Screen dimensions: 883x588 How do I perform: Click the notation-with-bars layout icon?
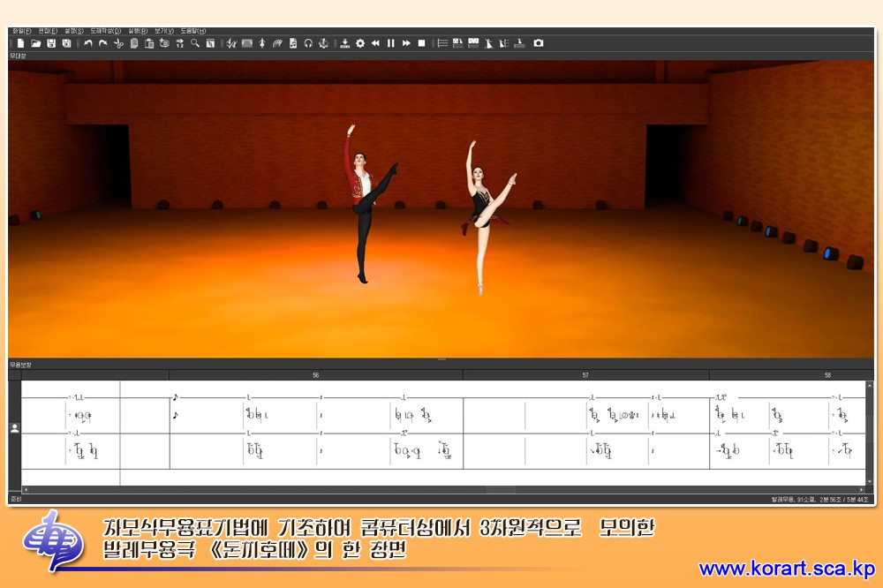coord(457,43)
